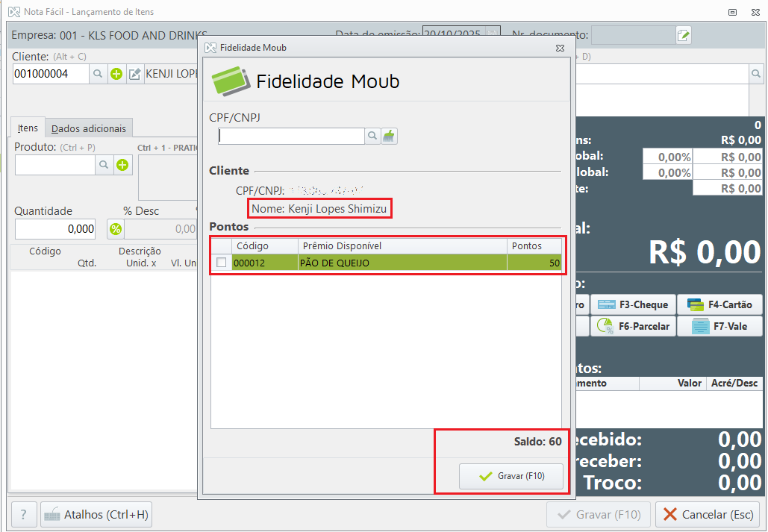768x532 pixels.
Task: Search client with magnifier beside 001000004
Action: click(x=98, y=74)
